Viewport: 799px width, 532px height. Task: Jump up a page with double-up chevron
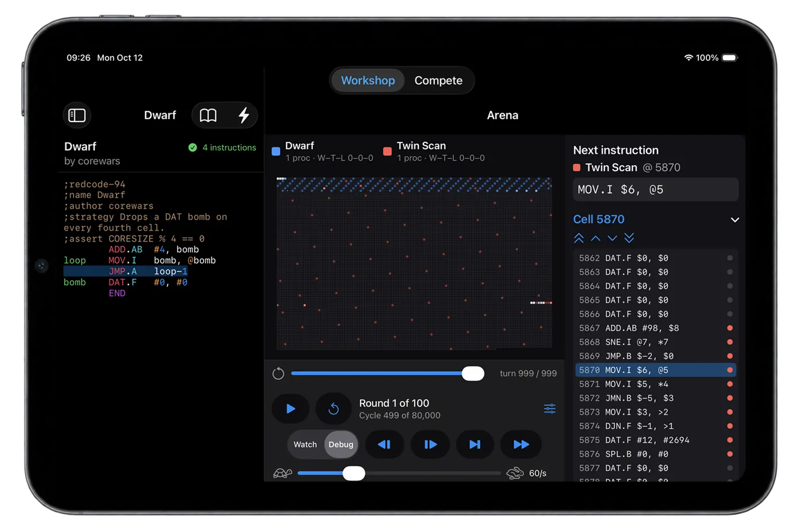(x=579, y=238)
